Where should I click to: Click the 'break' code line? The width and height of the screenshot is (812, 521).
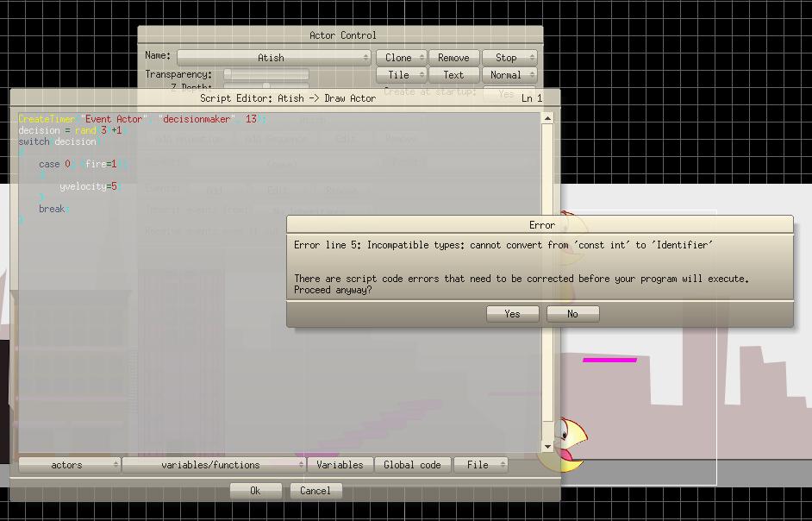point(53,209)
